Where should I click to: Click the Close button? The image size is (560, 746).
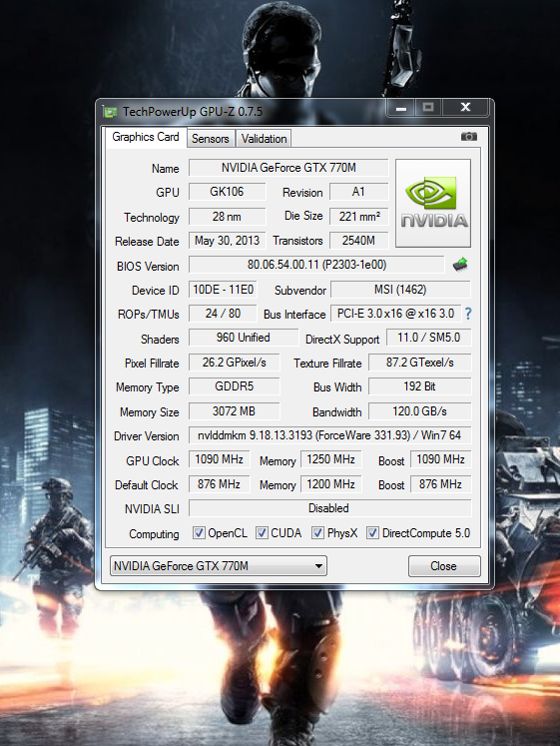[444, 566]
